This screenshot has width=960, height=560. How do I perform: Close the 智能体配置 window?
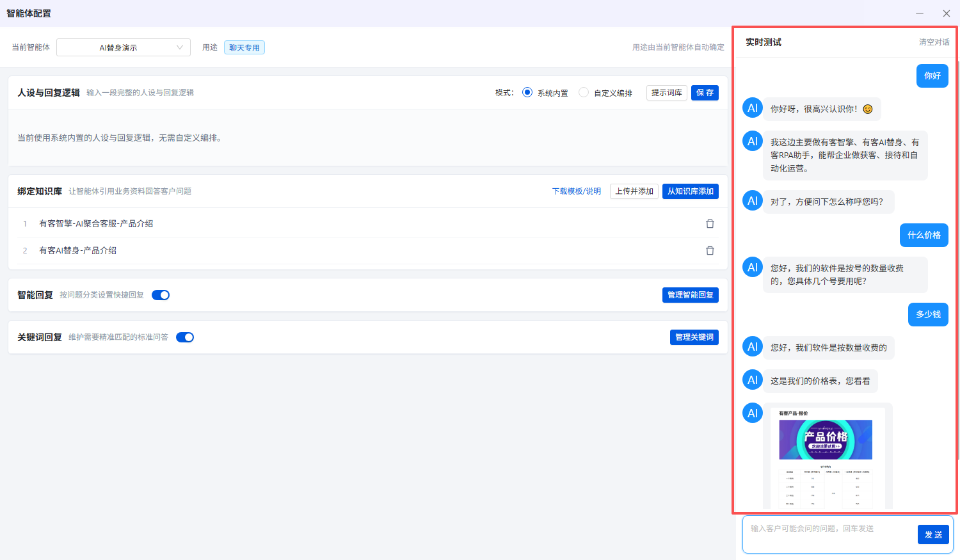pos(947,13)
